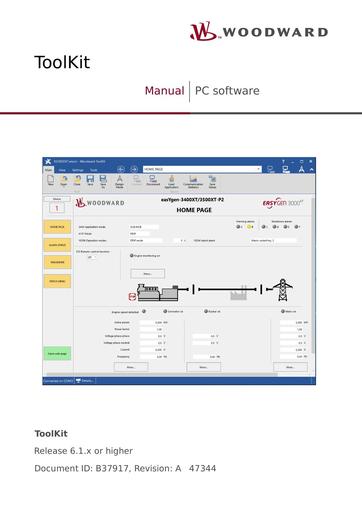Open the HOME PAGE page selector dropdown
Viewport: 362px width, 512px height.
coord(259,169)
